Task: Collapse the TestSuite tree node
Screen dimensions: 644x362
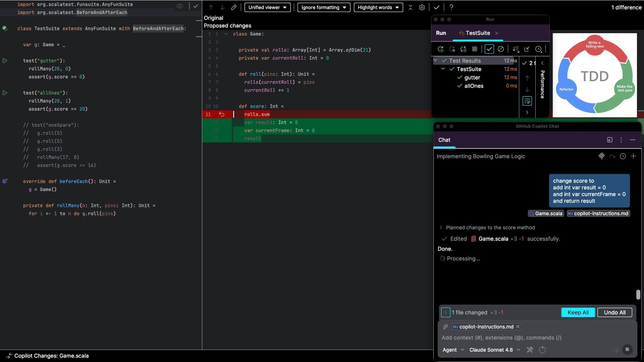Action: pos(443,69)
